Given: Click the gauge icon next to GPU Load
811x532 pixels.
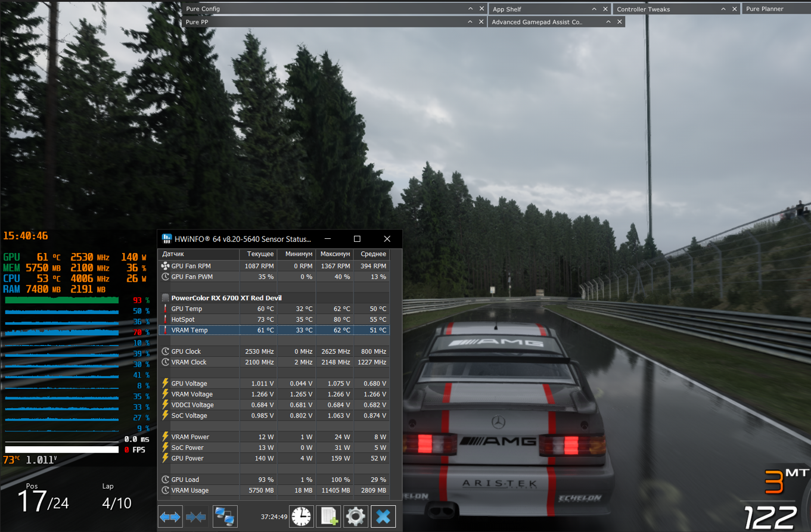Looking at the screenshot, I should click(165, 480).
